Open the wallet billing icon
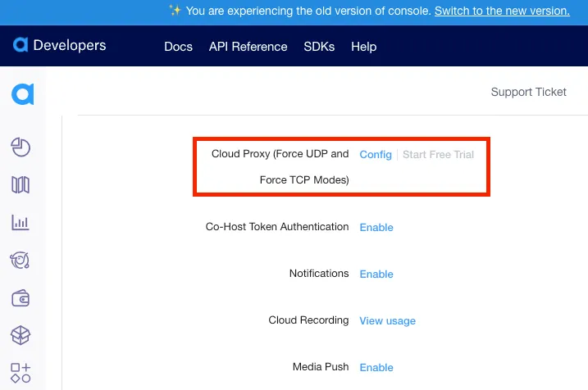The image size is (588, 390). click(21, 298)
